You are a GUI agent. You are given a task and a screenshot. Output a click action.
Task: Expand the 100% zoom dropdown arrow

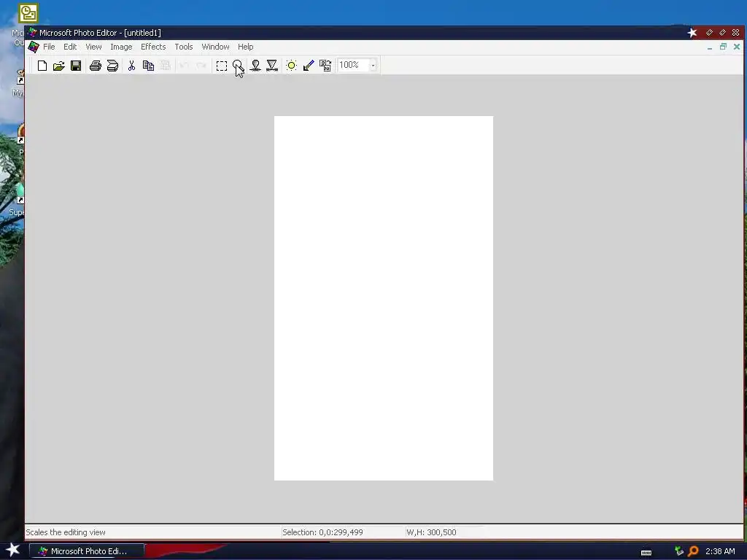tap(373, 65)
